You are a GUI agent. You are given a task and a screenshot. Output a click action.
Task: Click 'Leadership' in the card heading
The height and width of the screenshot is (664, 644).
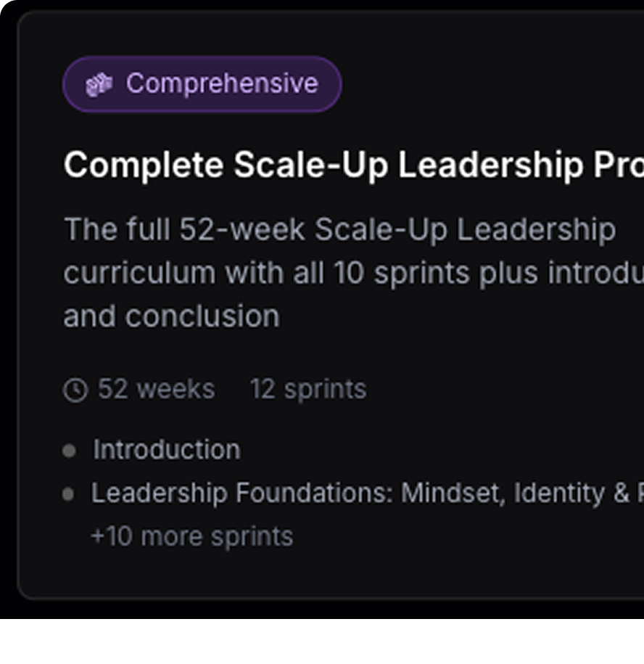(x=490, y=165)
